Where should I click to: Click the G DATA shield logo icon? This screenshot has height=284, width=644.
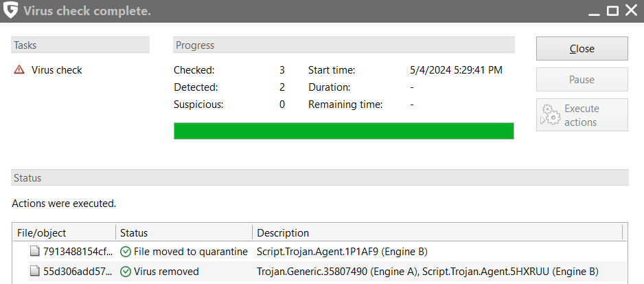[10, 10]
